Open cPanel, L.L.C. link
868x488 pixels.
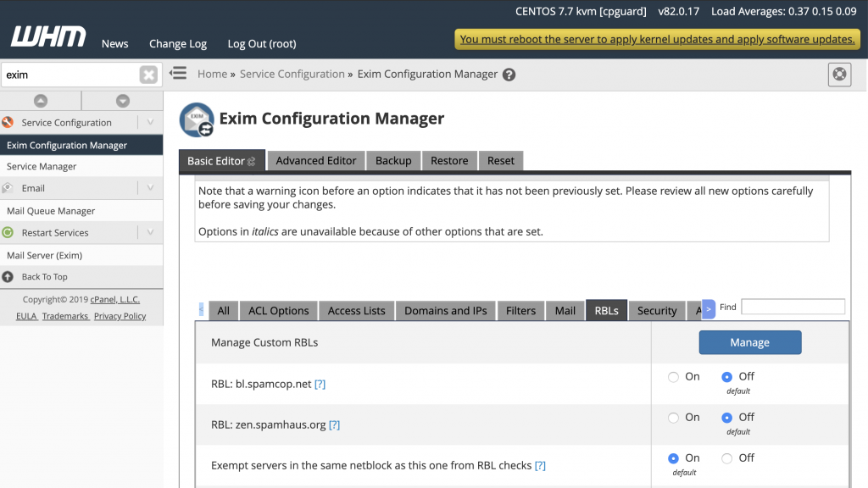tap(115, 299)
